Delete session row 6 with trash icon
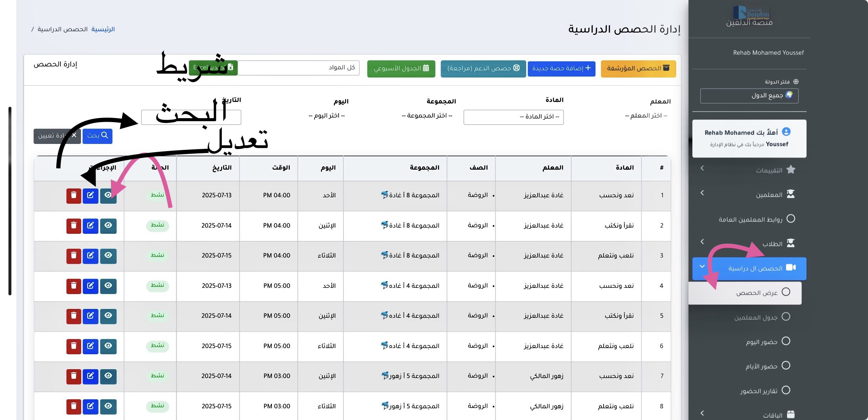Image resolution: width=868 pixels, height=420 pixels. pos(73,346)
